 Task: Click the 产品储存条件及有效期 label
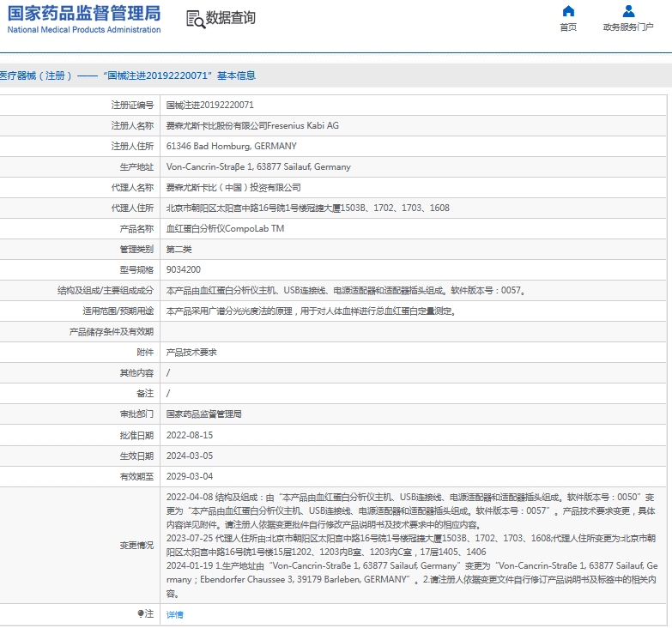click(112, 332)
